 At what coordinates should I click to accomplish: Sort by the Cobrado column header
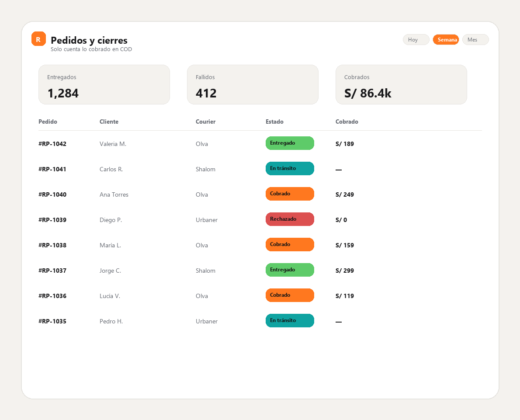click(x=347, y=122)
